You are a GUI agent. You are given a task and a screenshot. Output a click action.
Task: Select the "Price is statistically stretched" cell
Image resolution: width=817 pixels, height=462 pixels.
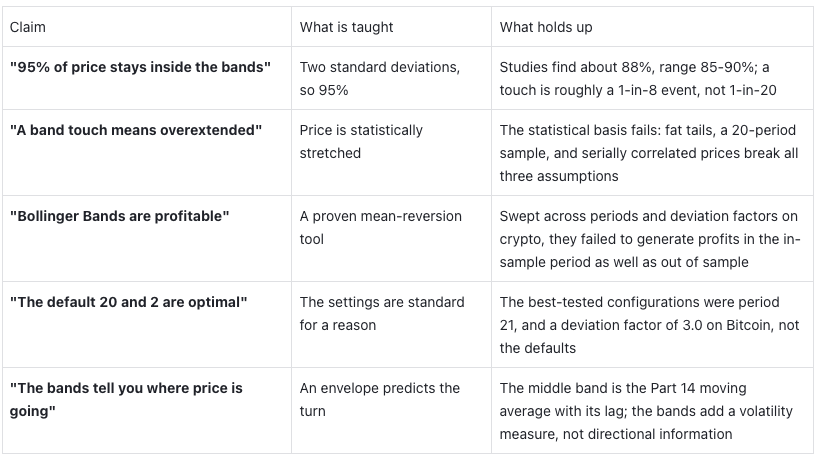(361, 142)
